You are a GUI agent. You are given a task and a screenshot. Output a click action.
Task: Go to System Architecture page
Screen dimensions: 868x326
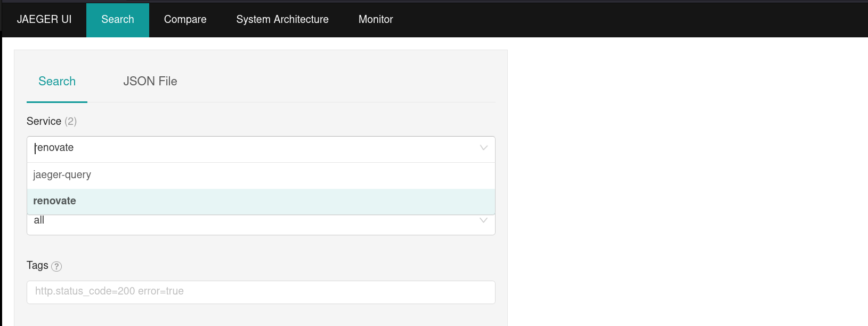pyautogui.click(x=282, y=20)
